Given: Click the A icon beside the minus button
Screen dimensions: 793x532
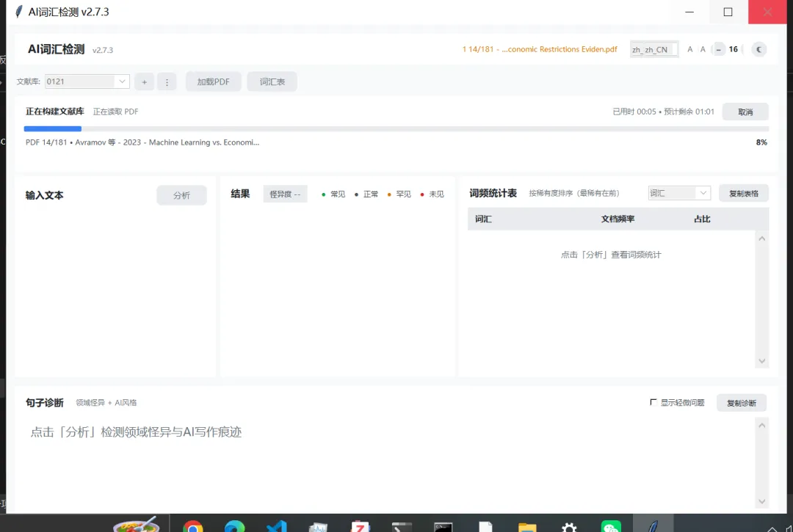Looking at the screenshot, I should [x=703, y=49].
